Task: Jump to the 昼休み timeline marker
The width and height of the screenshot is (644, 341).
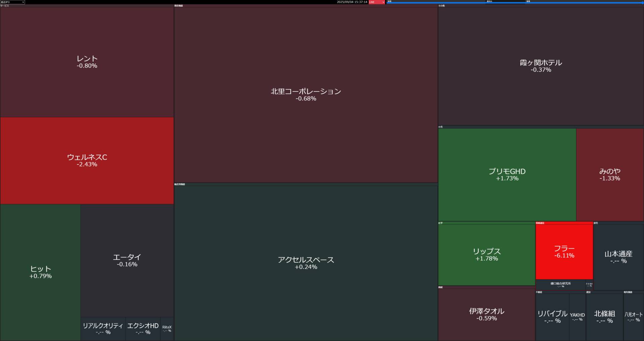Action: point(489,1)
